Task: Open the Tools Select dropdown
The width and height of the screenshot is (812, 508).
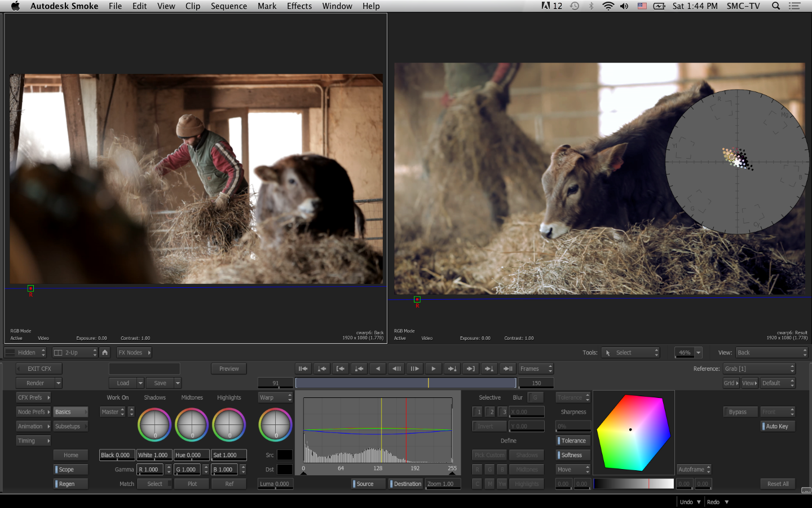Action: [x=630, y=353]
